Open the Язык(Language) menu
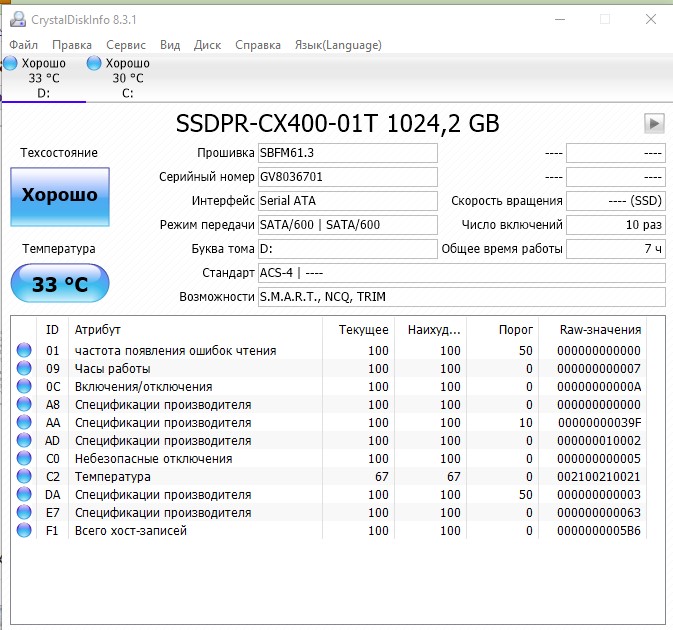 338,45
